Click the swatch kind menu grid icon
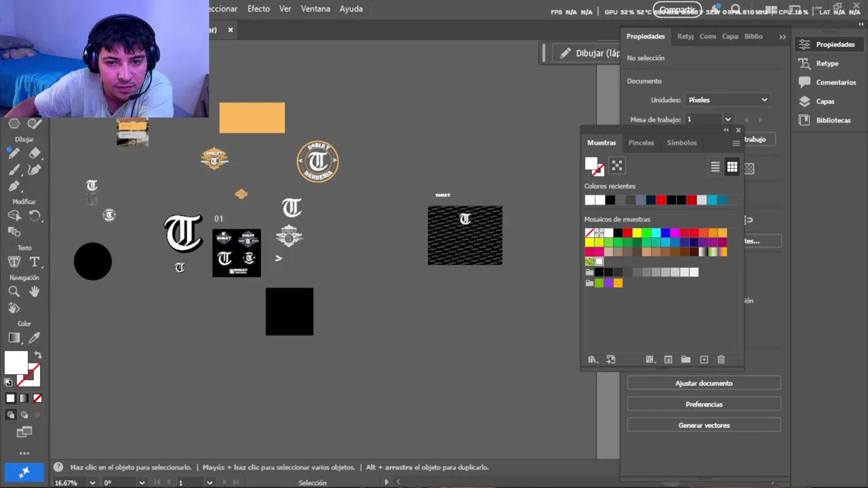The width and height of the screenshot is (868, 488). pos(649,360)
